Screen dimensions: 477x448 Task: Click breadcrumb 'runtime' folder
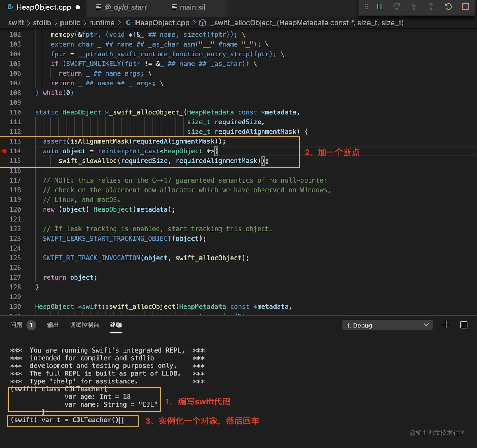coord(102,23)
